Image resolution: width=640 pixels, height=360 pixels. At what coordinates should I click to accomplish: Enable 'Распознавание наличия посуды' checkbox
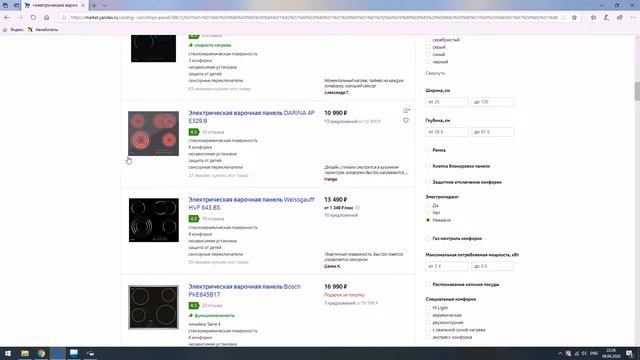428,284
